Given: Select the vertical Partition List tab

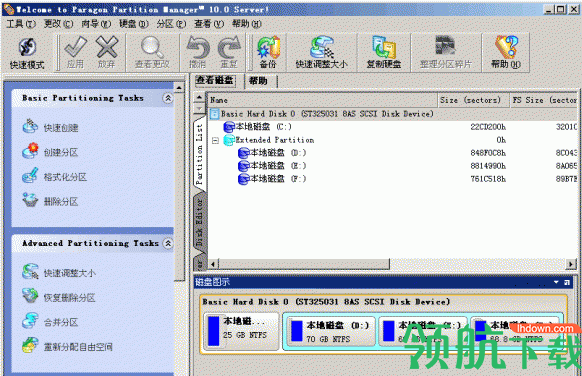Looking at the screenshot, I should tap(199, 154).
